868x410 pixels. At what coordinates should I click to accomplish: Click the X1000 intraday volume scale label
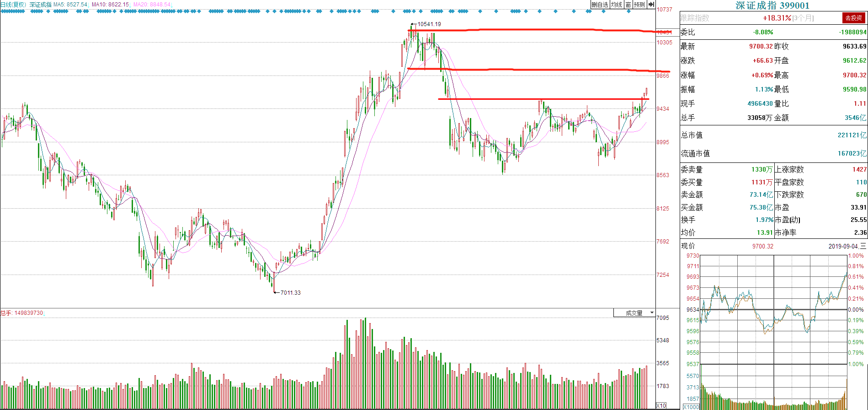pos(691,407)
